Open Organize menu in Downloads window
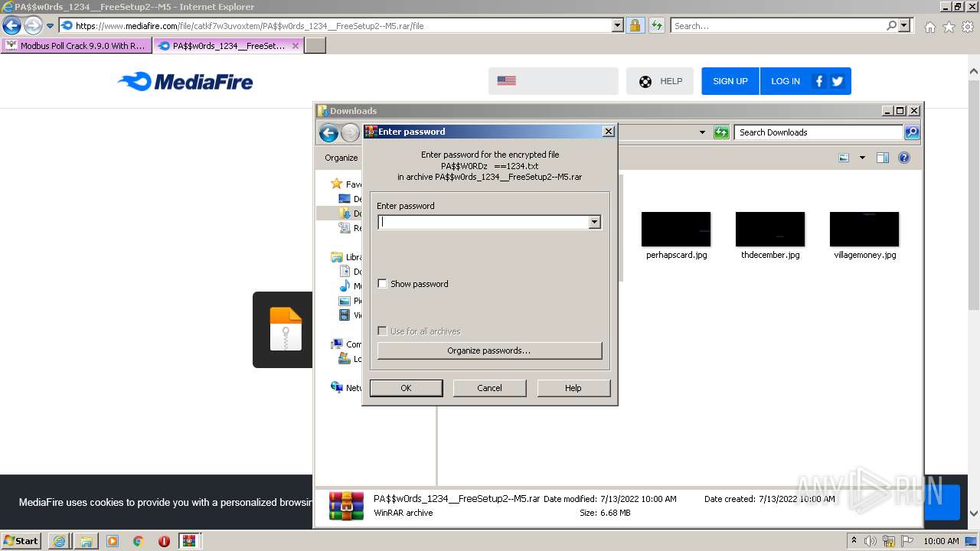 [341, 158]
